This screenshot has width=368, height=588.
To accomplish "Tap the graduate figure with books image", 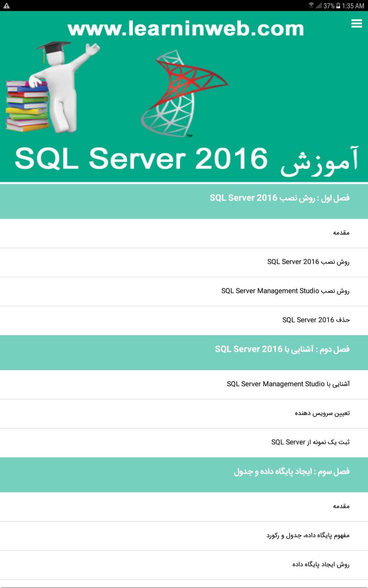I will [53, 88].
